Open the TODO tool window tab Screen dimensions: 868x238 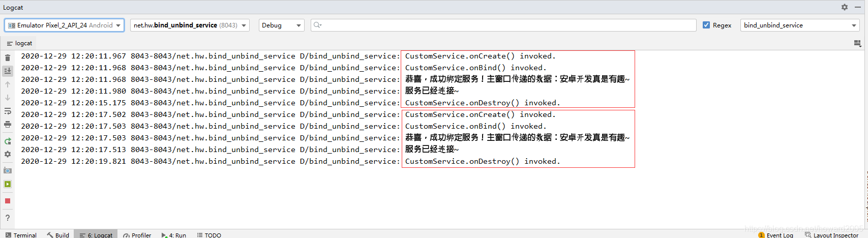[209, 235]
